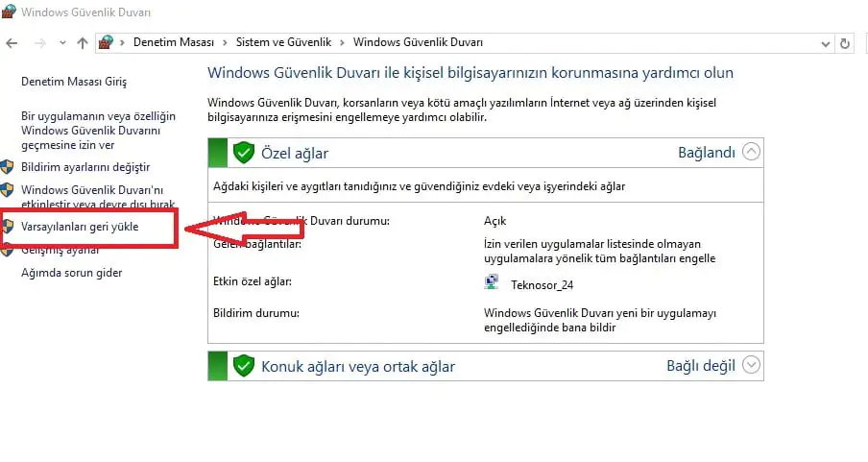
Task: Open the recent locations dropdown arrow
Action: pyautogui.click(x=62, y=42)
